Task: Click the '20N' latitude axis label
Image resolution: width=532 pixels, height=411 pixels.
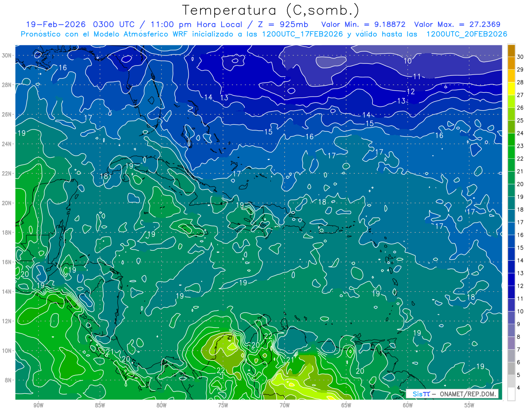Action: pyautogui.click(x=7, y=203)
